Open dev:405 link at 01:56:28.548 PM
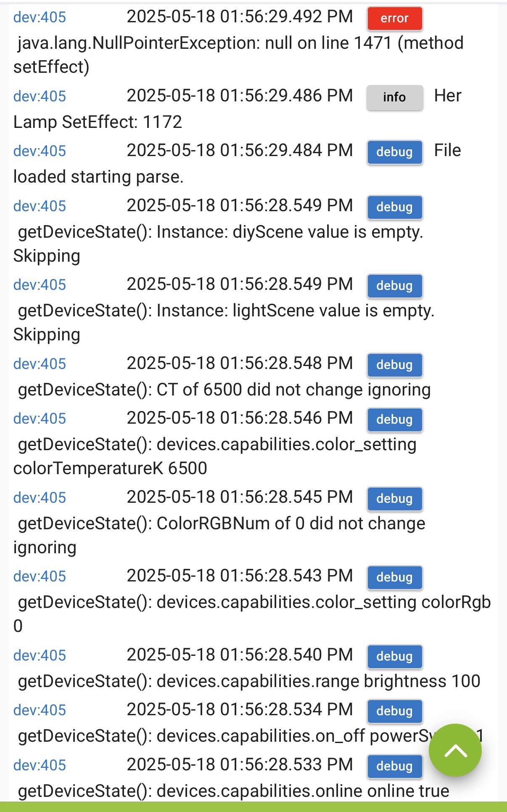Screen dimensions: 507x812 click(x=40, y=364)
